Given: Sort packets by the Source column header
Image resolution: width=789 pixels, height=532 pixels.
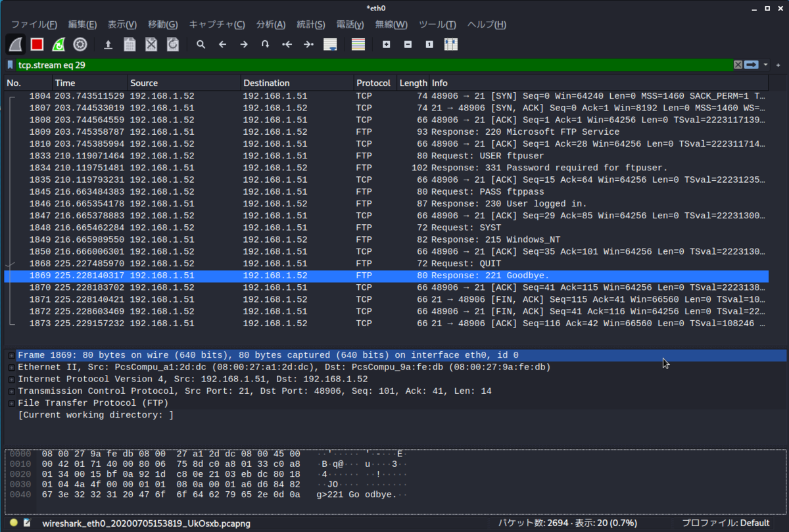Looking at the screenshot, I should tap(184, 83).
